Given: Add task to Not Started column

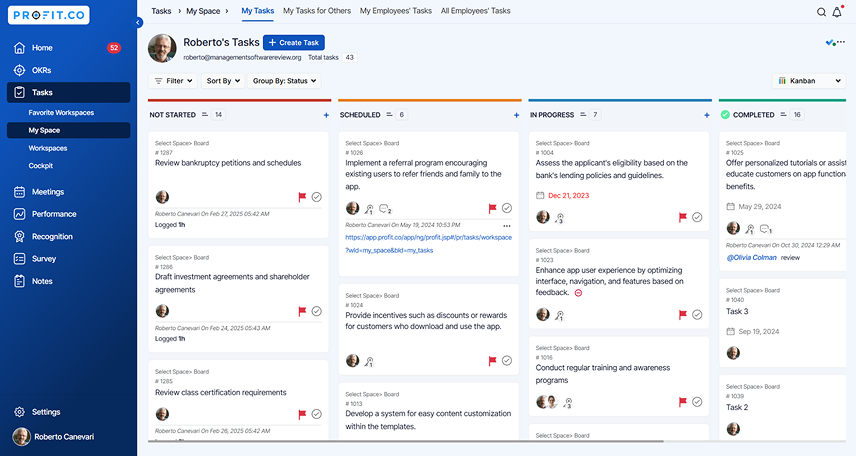Looking at the screenshot, I should [x=326, y=115].
